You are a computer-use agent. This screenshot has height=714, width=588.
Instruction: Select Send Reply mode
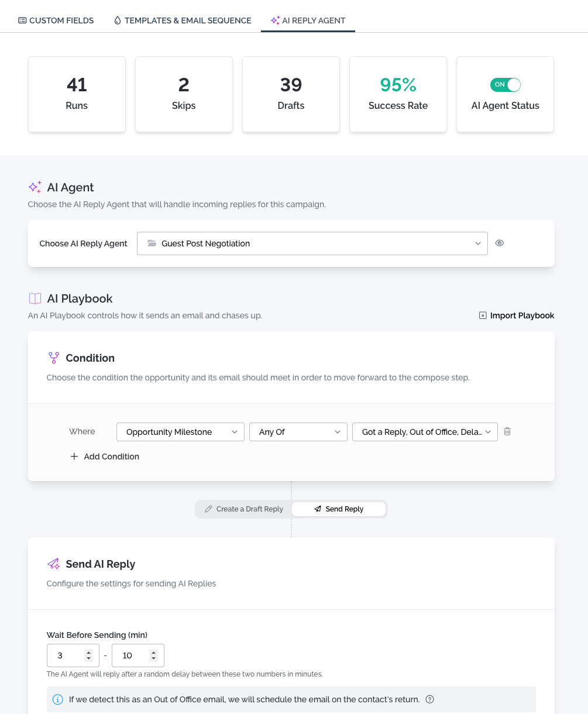[x=339, y=509]
